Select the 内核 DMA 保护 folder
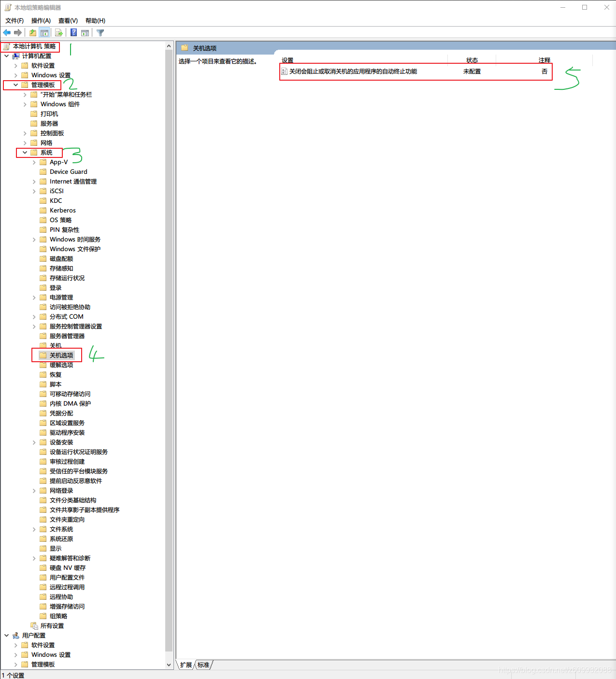Screen dimensions: 616x679 [70, 404]
